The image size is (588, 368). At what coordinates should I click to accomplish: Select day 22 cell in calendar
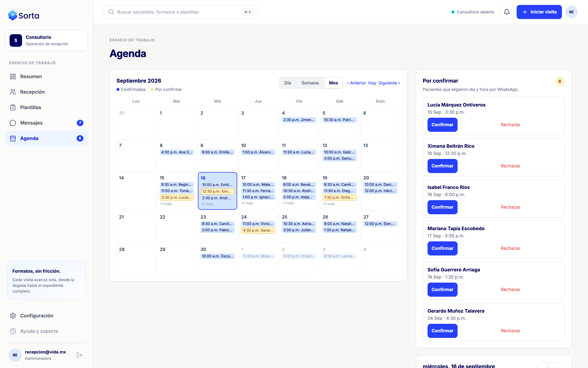177,227
